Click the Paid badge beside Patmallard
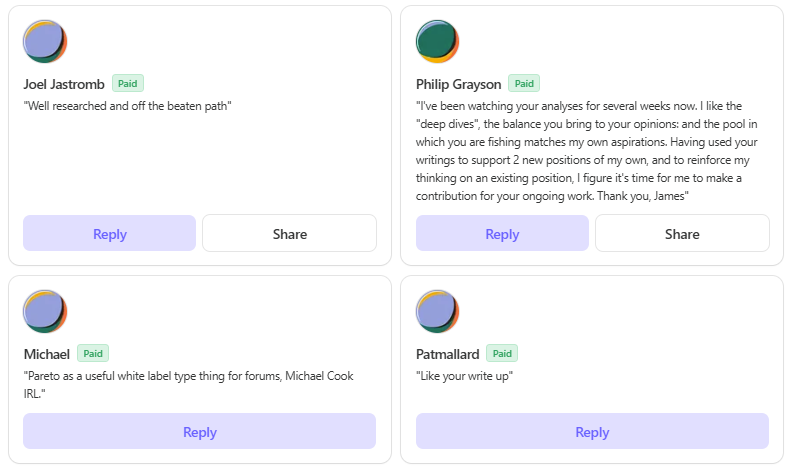Viewport: 788px width, 467px height. (x=502, y=353)
